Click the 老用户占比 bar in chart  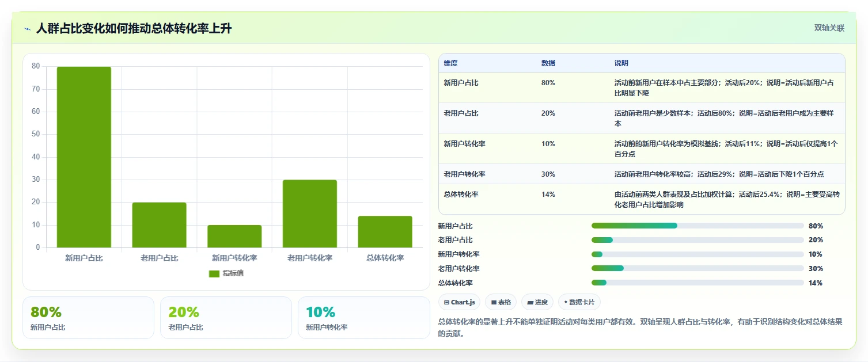click(x=159, y=225)
